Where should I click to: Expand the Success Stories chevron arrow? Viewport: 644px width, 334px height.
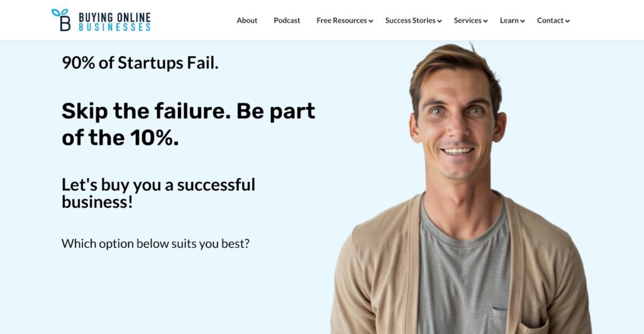point(440,21)
